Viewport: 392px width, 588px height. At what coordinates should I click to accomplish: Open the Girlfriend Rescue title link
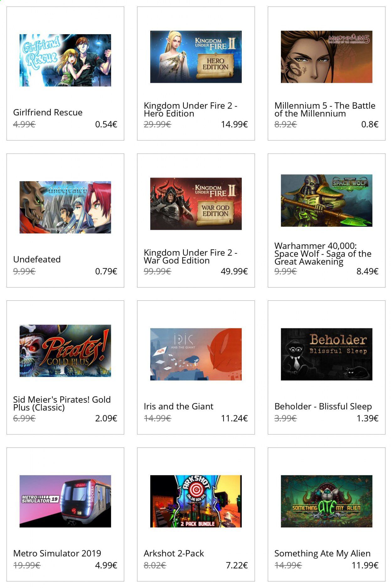tap(48, 112)
